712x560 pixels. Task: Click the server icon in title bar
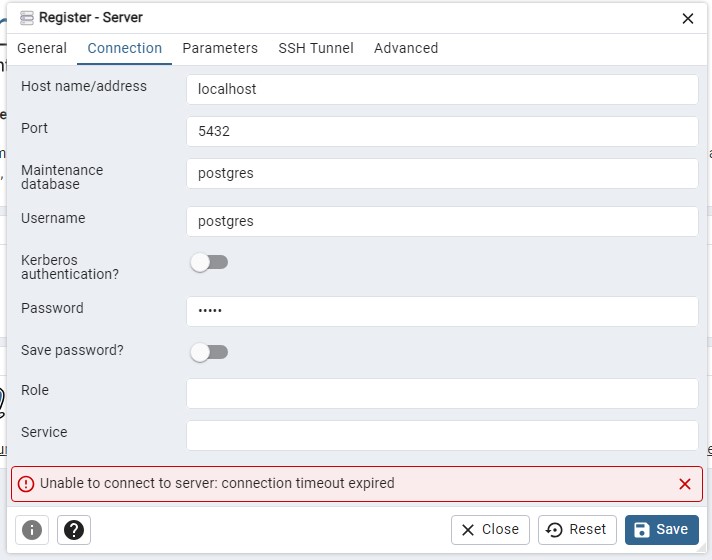pyautogui.click(x=26, y=18)
